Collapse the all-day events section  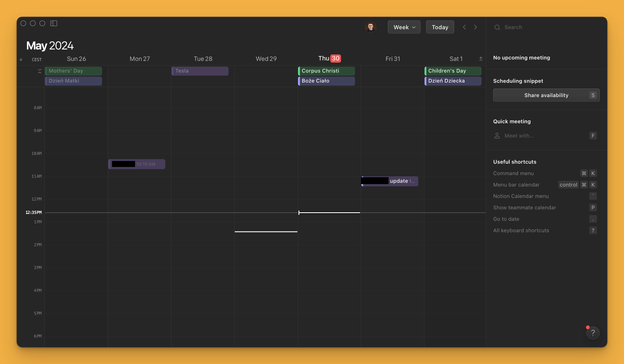tap(40, 71)
